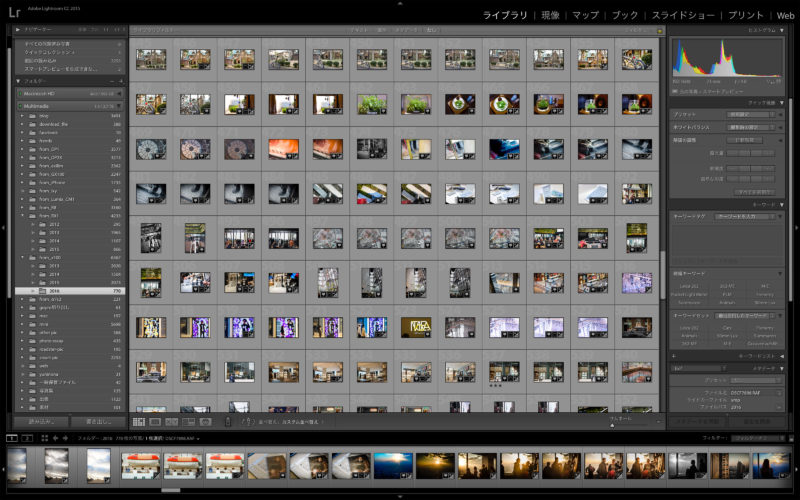This screenshot has width=800, height=500.
Task: Expand the ナビゲーター panel
Action: pos(19,31)
